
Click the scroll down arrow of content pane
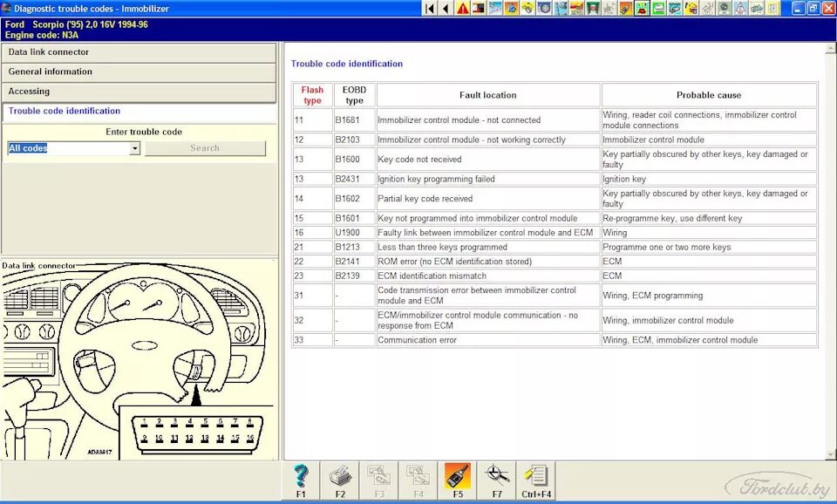pyautogui.click(x=831, y=455)
